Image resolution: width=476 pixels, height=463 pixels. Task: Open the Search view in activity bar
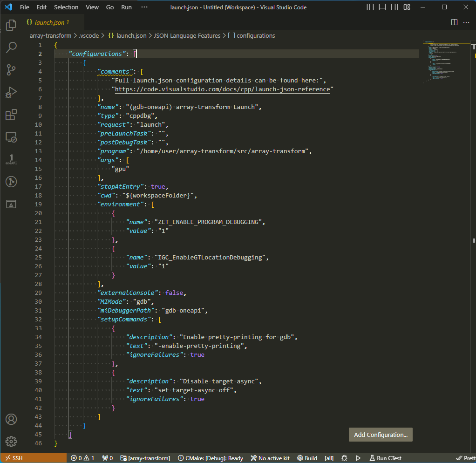pos(11,47)
